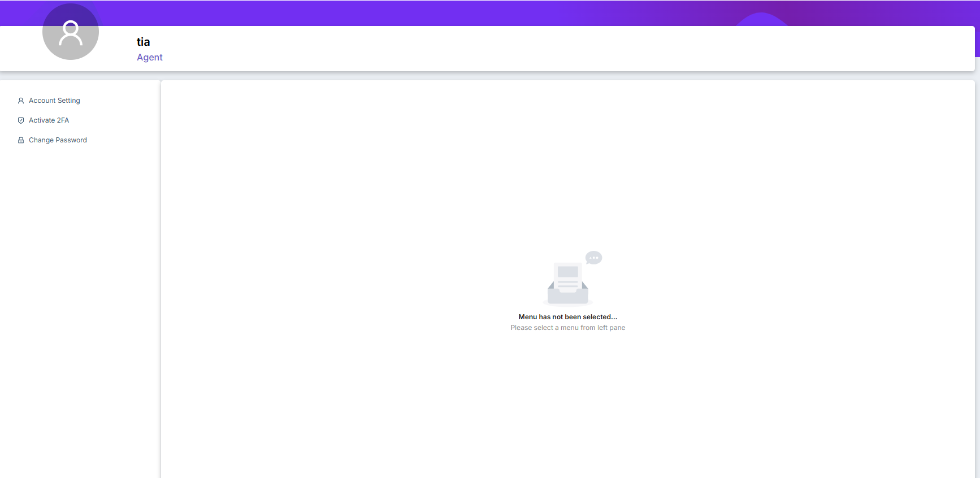Go to Change Password in the sidebar
The height and width of the screenshot is (478, 980).
tap(58, 140)
